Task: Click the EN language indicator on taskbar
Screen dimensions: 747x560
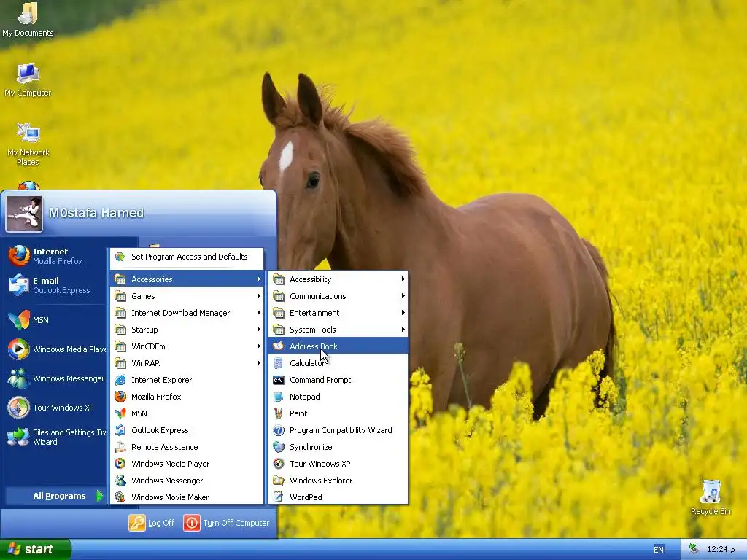Action: tap(659, 550)
